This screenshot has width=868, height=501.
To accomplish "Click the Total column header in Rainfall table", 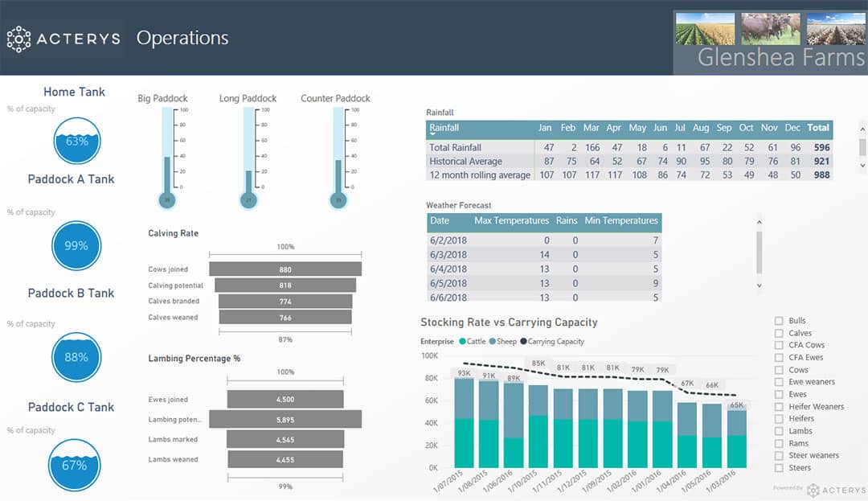I will (818, 128).
